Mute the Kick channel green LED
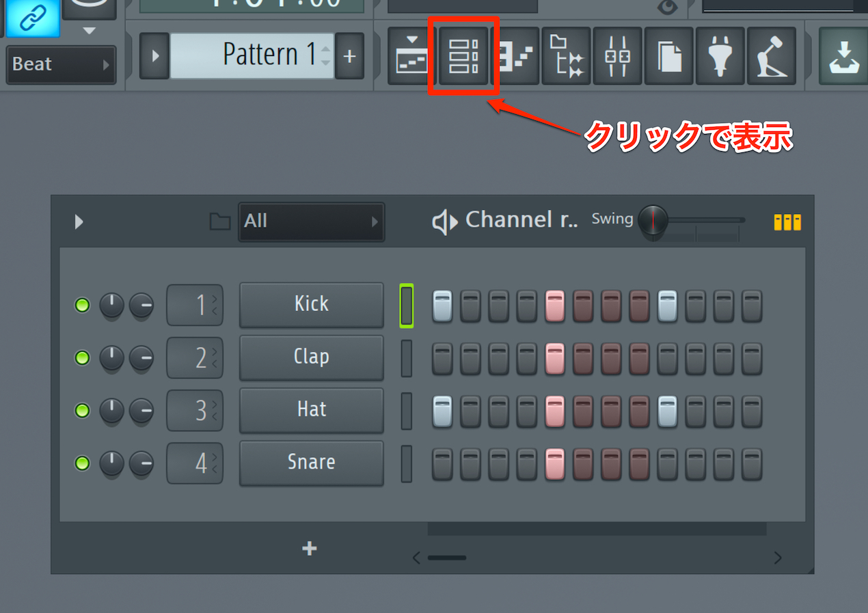Image resolution: width=868 pixels, height=613 pixels. tap(82, 305)
